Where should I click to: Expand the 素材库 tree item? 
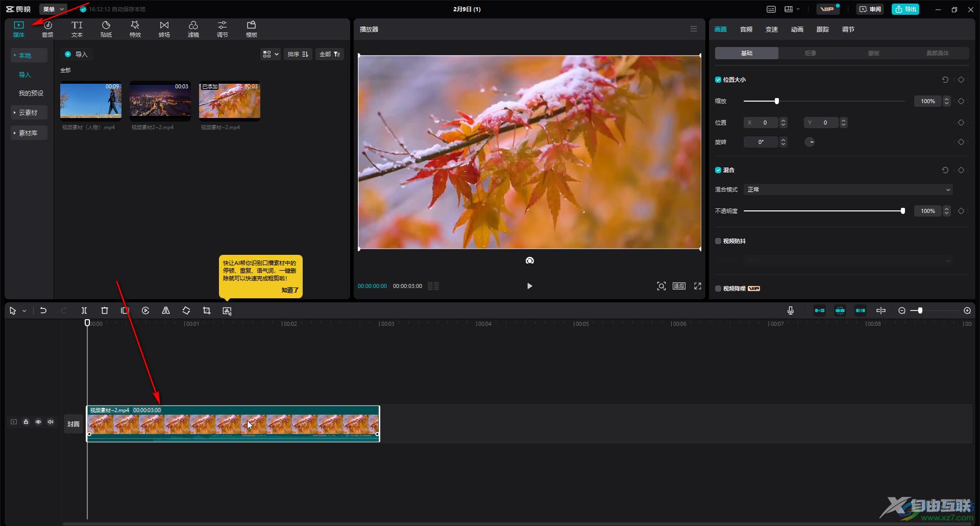(29, 133)
